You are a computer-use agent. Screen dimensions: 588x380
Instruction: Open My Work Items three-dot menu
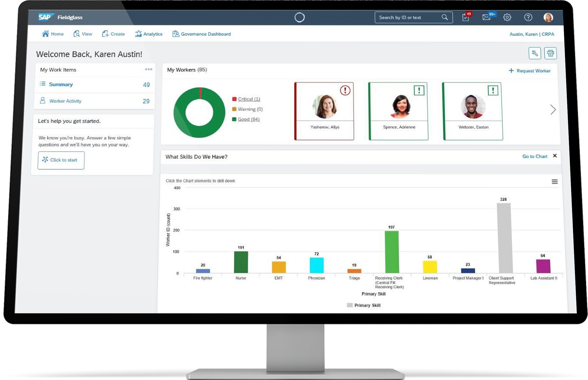pos(148,69)
